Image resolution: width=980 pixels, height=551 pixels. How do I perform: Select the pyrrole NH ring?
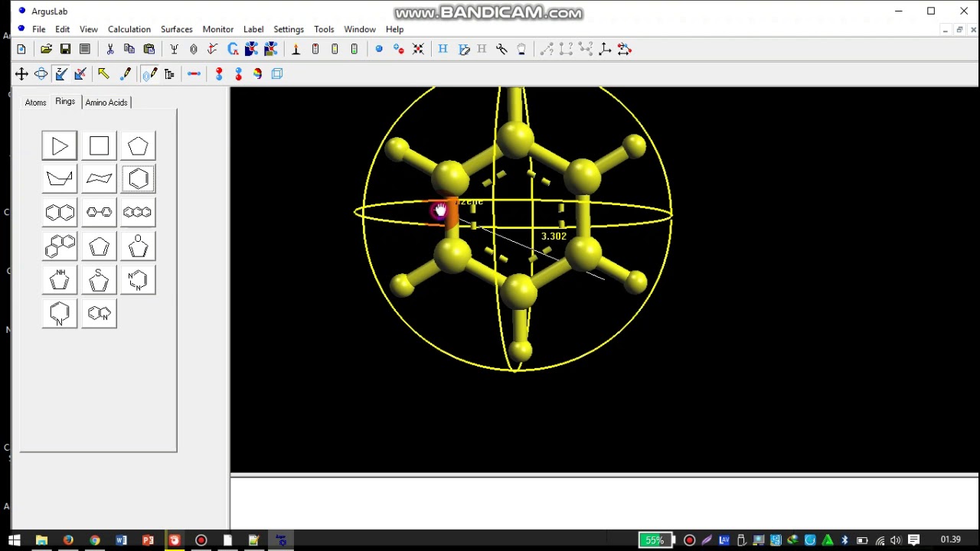[x=60, y=280]
